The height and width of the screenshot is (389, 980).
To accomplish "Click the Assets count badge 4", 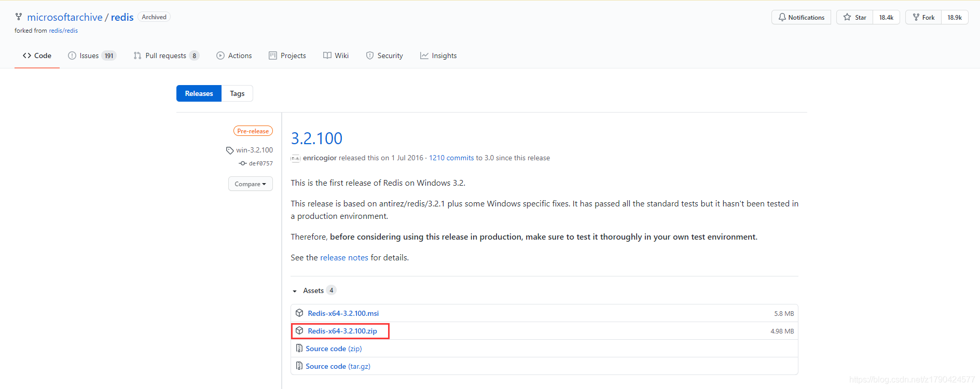I will coord(332,290).
